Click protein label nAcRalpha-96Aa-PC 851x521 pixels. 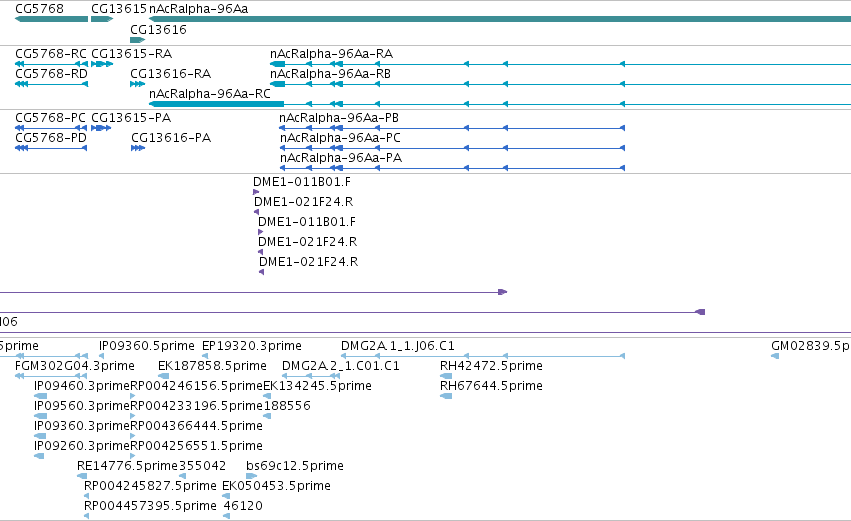pos(340,138)
